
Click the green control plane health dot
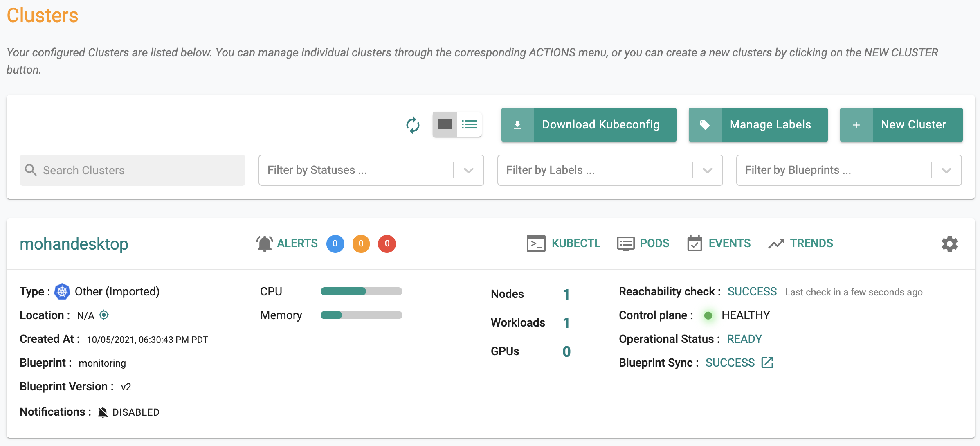[708, 315]
